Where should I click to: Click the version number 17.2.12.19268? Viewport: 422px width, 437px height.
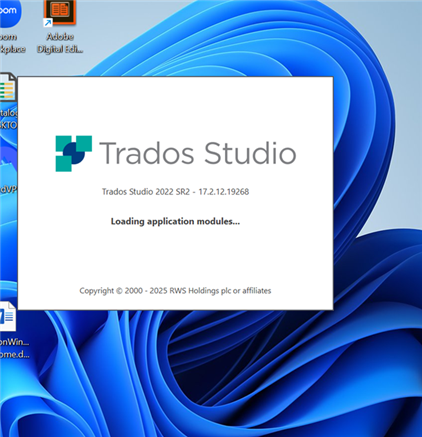coord(224,192)
